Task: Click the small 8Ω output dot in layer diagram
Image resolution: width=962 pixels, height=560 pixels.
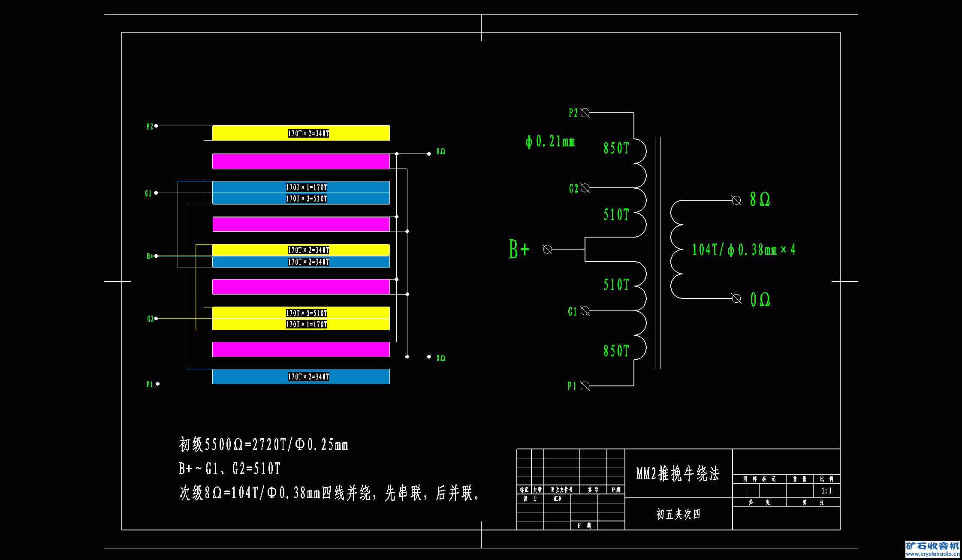Action: click(429, 154)
